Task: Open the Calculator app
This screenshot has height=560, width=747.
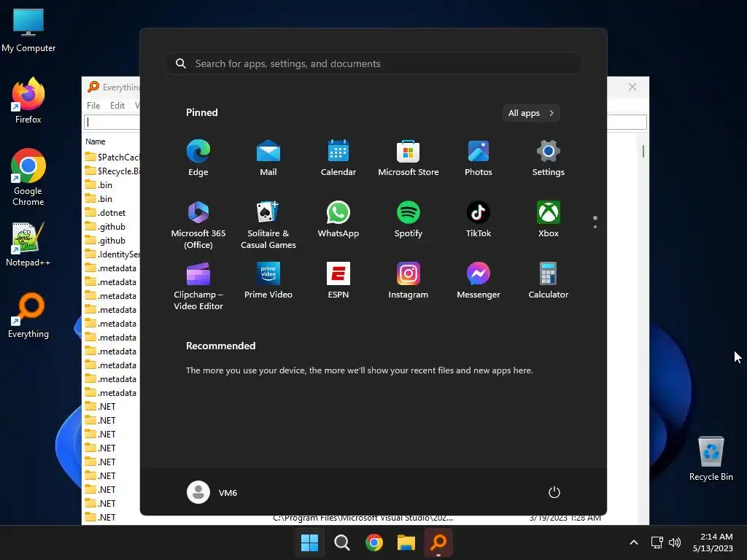Action: coord(549,281)
